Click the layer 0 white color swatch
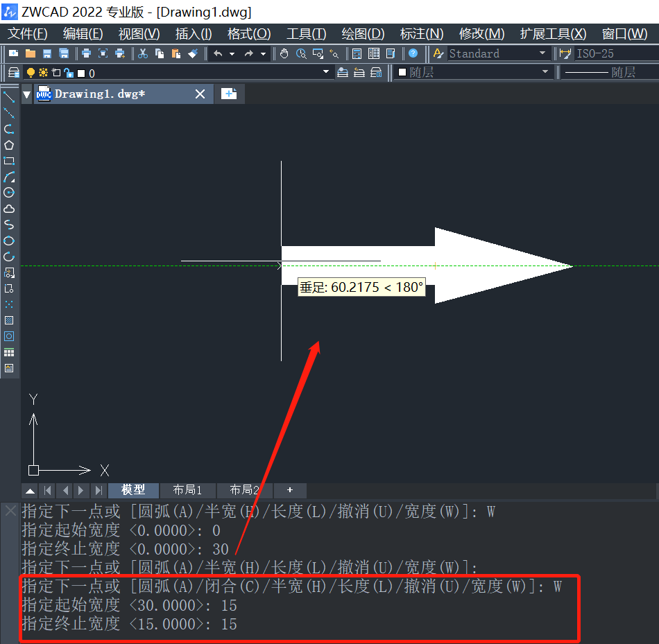The width and height of the screenshot is (659, 644). [x=81, y=73]
